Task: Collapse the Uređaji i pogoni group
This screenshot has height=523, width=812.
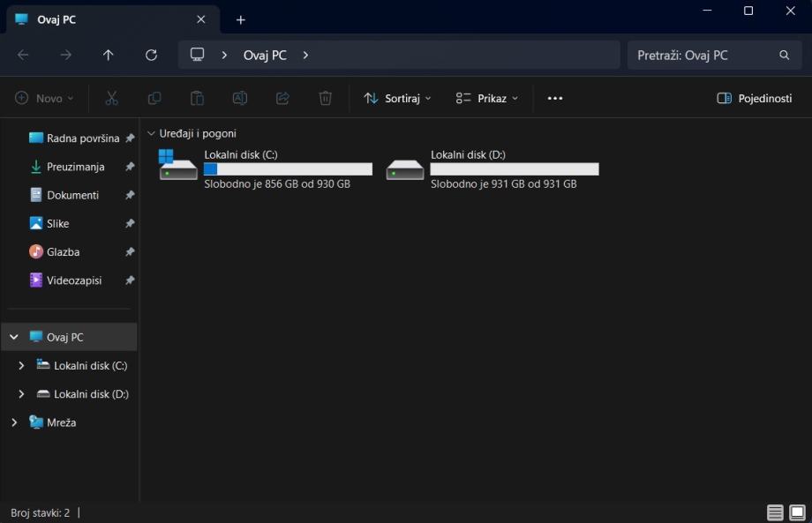Action: [x=151, y=133]
